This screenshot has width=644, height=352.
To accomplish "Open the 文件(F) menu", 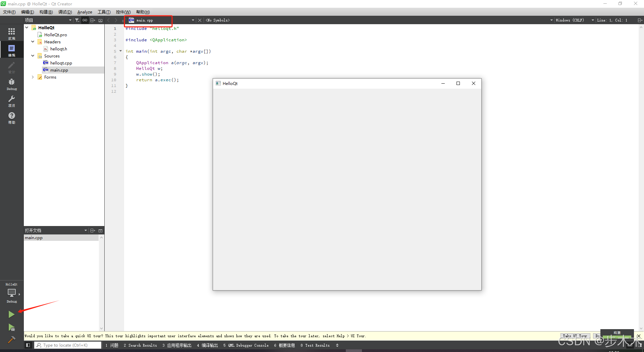I will click(x=9, y=12).
